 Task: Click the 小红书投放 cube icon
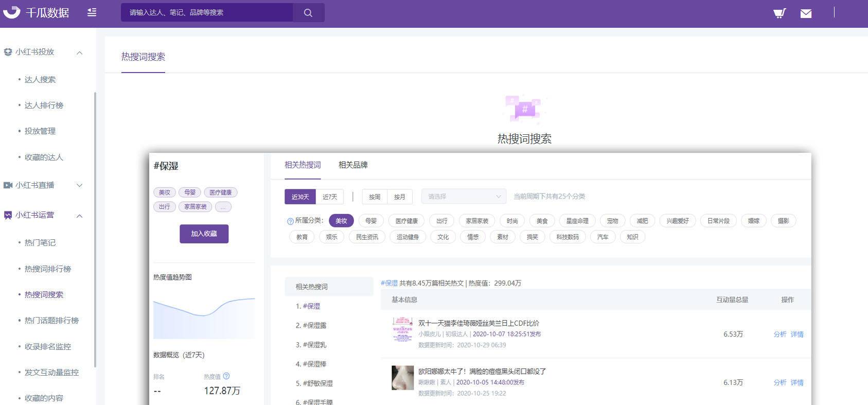pos(8,52)
